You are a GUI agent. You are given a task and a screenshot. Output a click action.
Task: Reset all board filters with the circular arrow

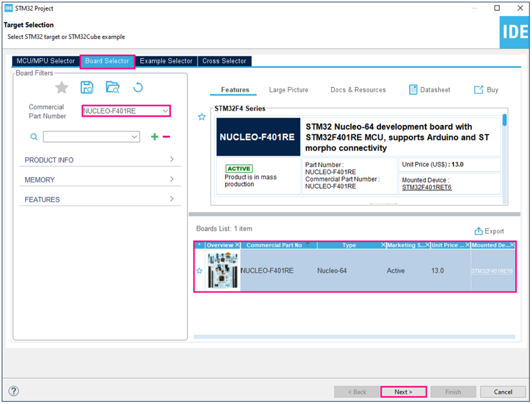pyautogui.click(x=138, y=87)
